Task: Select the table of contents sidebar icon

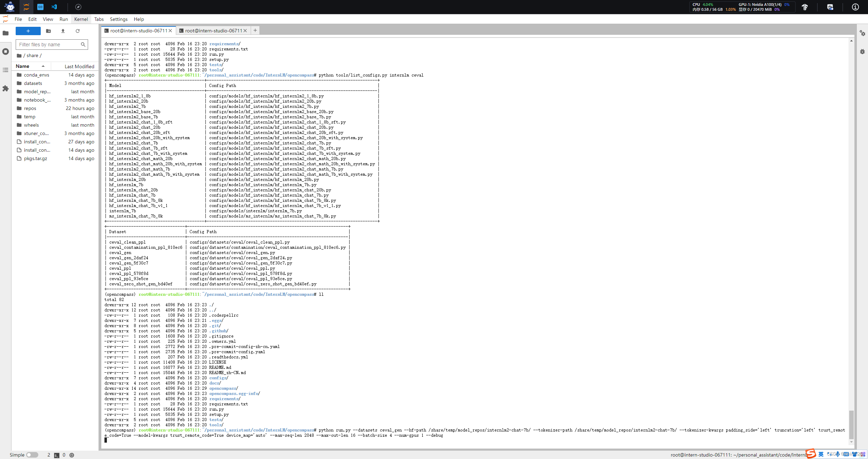Action: 6,70
